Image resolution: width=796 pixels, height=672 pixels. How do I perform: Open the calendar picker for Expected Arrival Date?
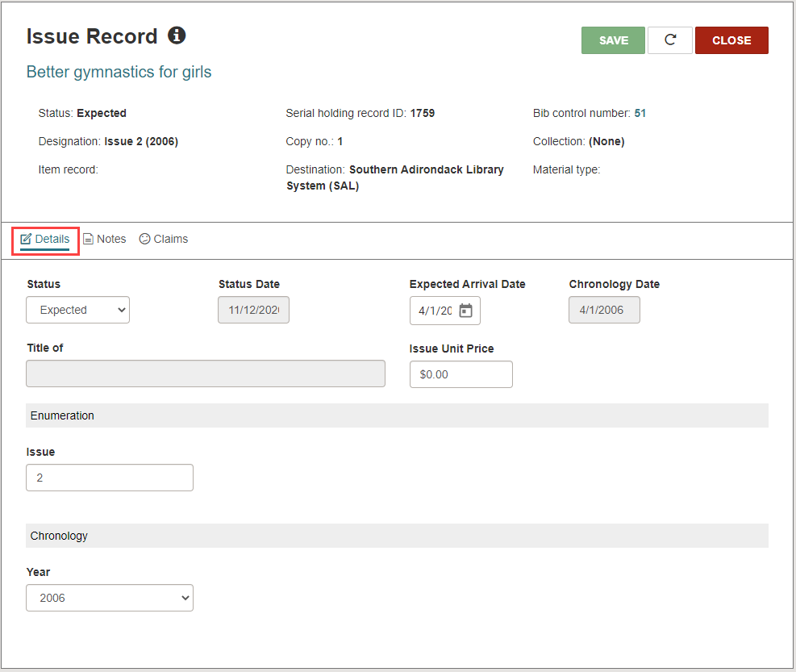[465, 311]
